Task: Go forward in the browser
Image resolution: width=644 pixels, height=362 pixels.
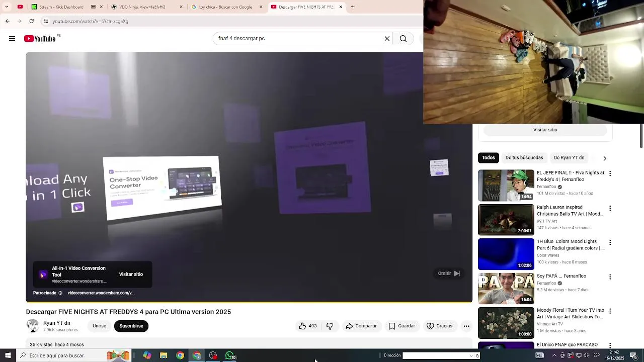Action: point(19,21)
